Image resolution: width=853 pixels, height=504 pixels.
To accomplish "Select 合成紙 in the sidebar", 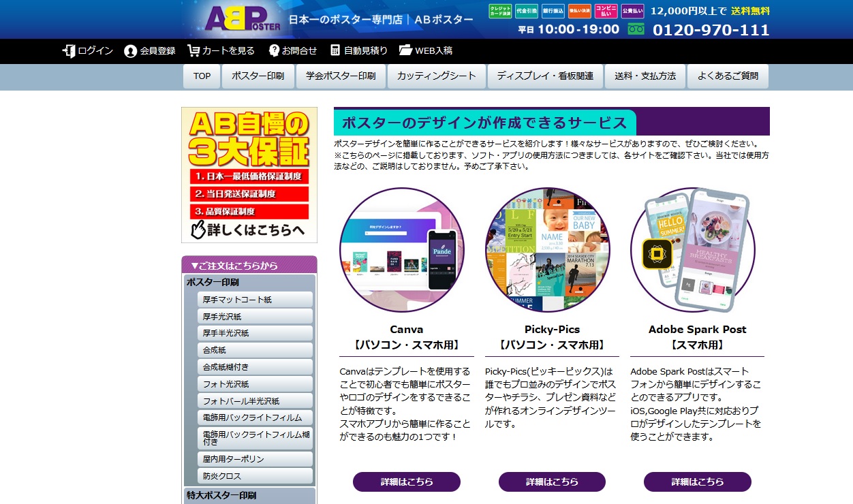I will pos(255,350).
